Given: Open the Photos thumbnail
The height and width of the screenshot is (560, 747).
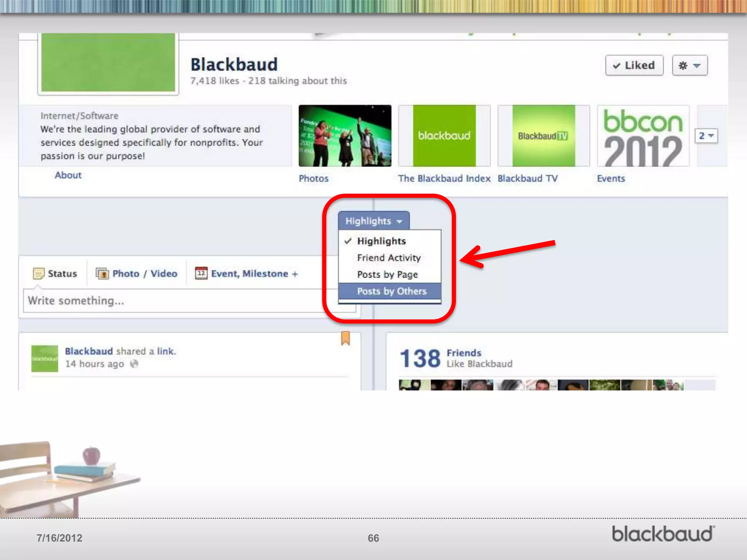Looking at the screenshot, I should [x=345, y=136].
